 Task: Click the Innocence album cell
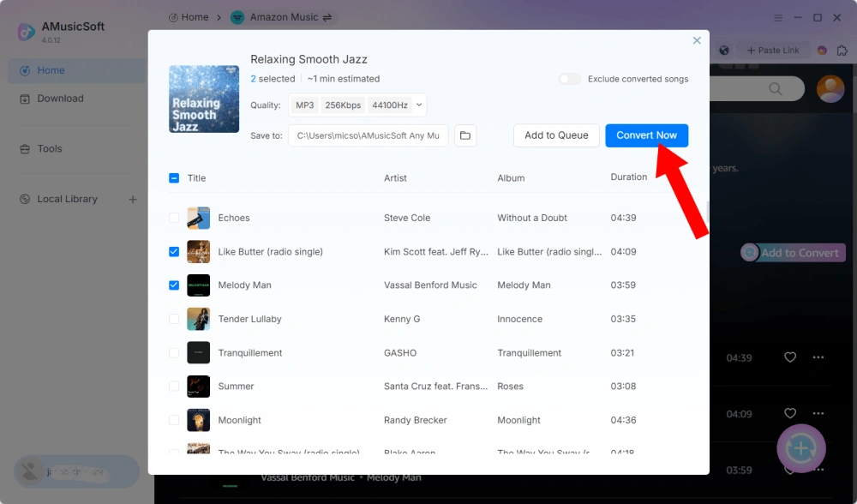[x=519, y=319]
